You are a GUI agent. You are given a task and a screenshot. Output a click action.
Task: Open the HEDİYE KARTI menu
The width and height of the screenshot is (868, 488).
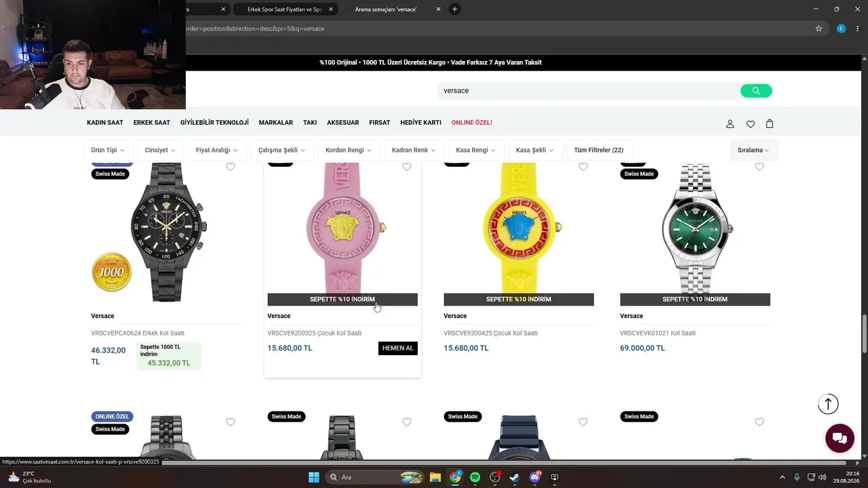[x=421, y=123]
